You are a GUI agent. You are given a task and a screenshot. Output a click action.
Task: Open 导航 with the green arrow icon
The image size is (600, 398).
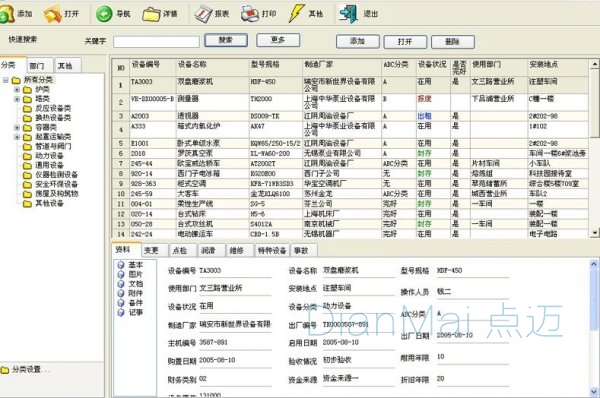coord(104,14)
